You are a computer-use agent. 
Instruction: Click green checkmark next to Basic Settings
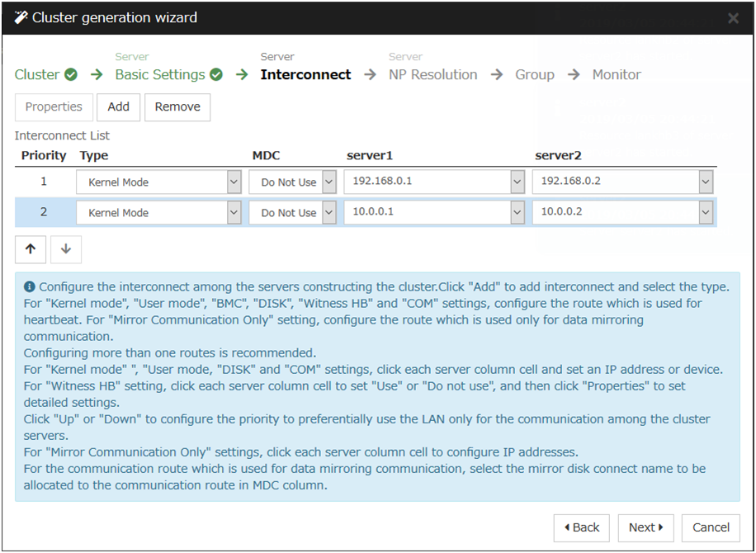pyautogui.click(x=216, y=75)
